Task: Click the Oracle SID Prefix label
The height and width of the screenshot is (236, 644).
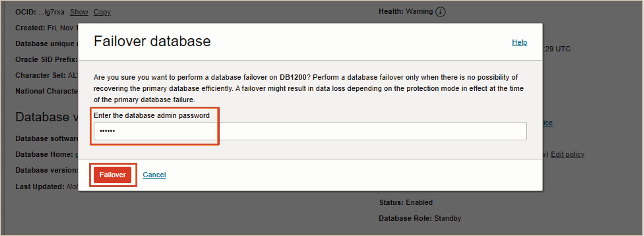Action: pyautogui.click(x=46, y=59)
